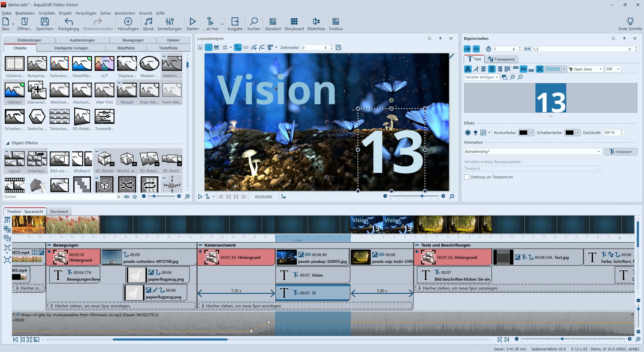Collapse the Bewegungen chapter
Viewport: 644px width, 352px height.
pos(49,245)
